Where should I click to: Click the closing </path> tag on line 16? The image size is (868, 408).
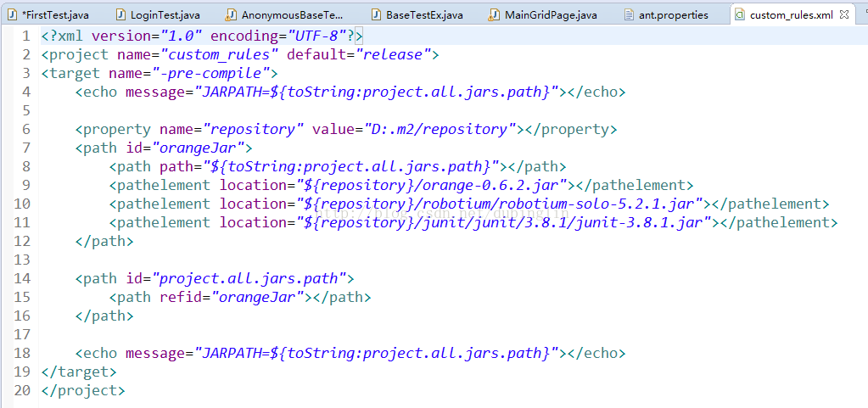pyautogui.click(x=104, y=316)
